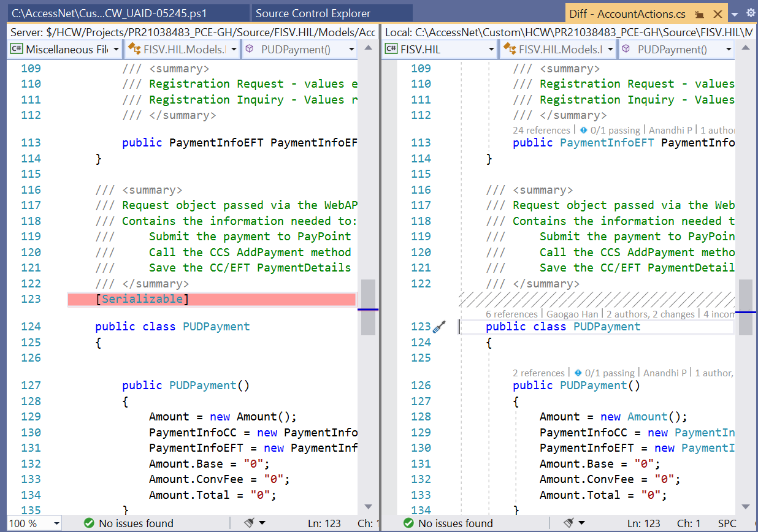Click left pane scrollbar down arrow
This screenshot has width=758, height=532.
coord(368,507)
